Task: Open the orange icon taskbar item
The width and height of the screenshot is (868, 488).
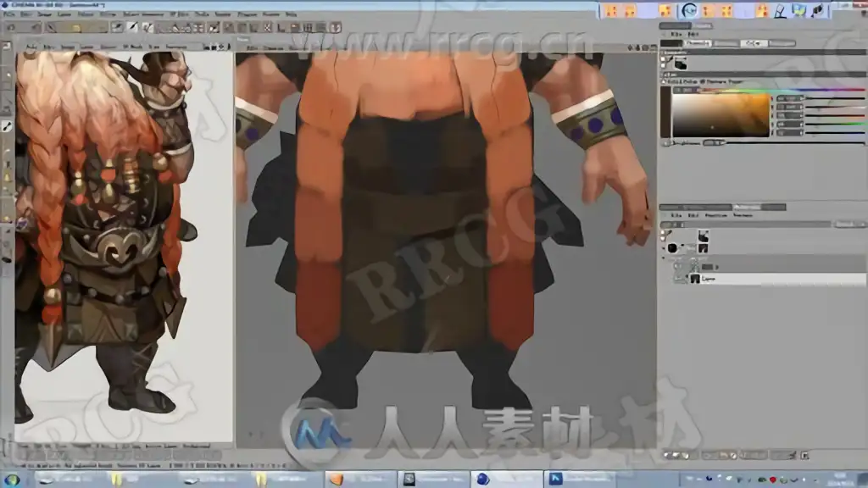Action: point(361,480)
